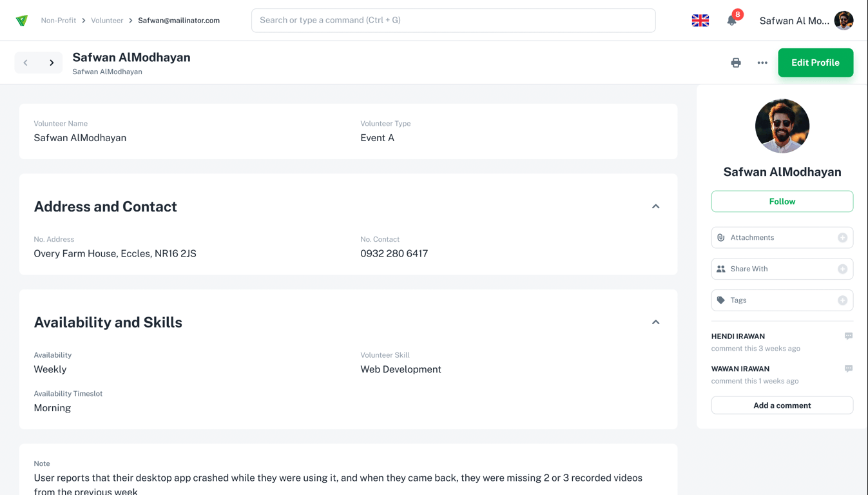Navigate to Non-Profit breadcrumb
This screenshot has height=495, width=868.
point(59,21)
